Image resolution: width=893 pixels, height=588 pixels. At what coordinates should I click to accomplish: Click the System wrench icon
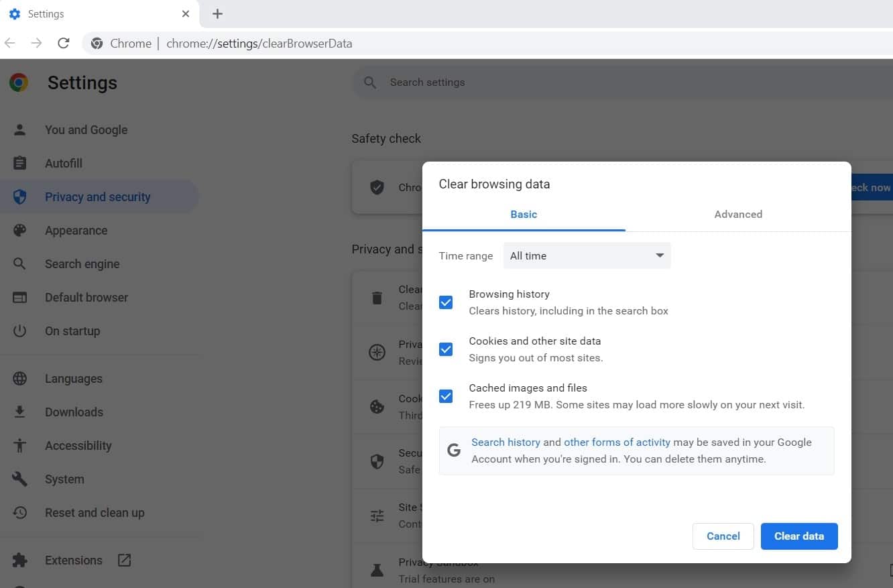[20, 479]
